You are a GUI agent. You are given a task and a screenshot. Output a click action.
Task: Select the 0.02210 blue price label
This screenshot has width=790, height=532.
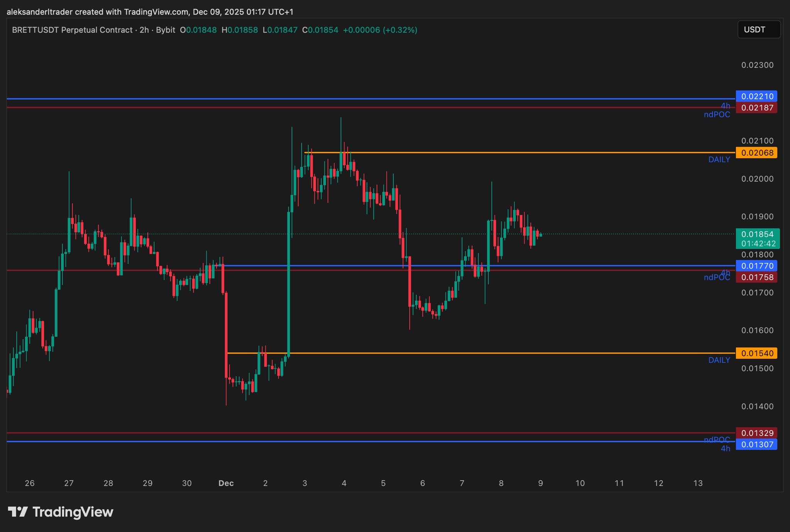click(756, 96)
